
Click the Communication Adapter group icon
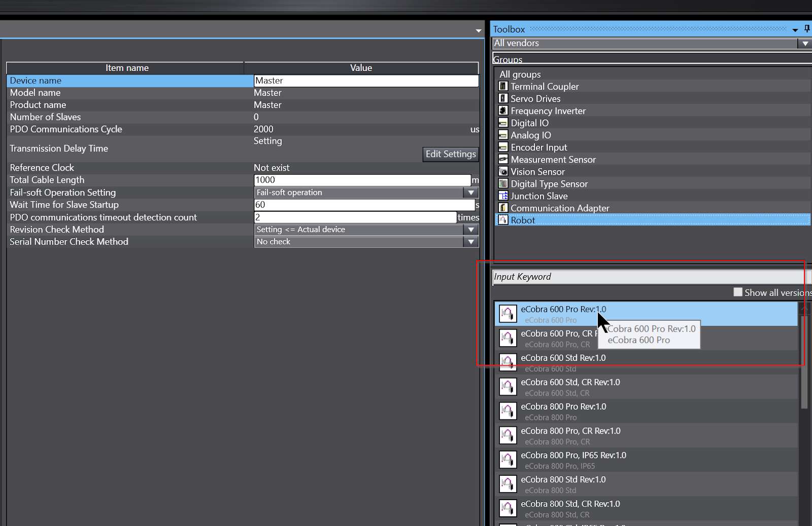pyautogui.click(x=503, y=208)
